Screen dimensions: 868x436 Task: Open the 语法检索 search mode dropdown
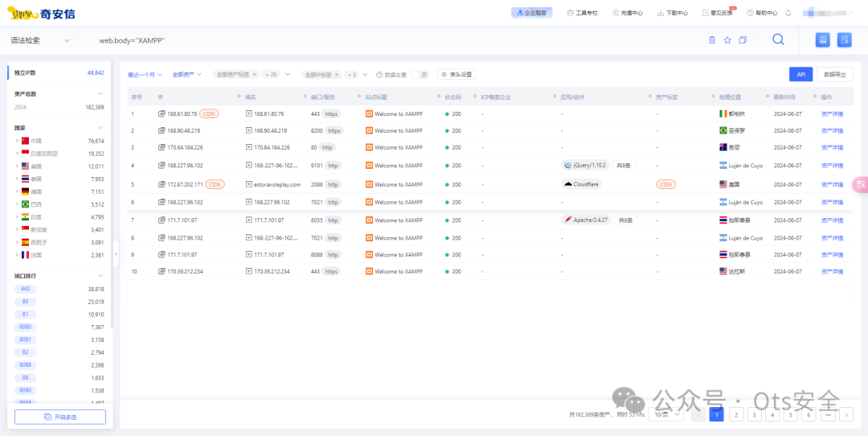40,40
